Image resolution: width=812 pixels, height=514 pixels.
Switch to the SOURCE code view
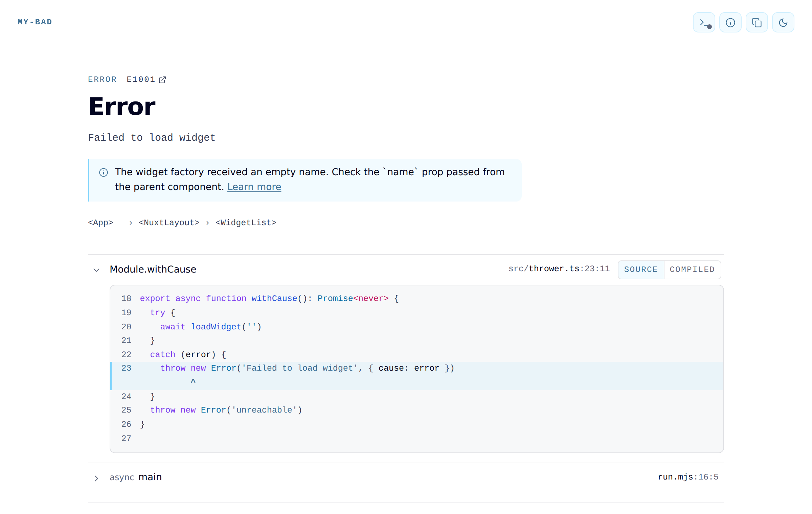tap(641, 270)
